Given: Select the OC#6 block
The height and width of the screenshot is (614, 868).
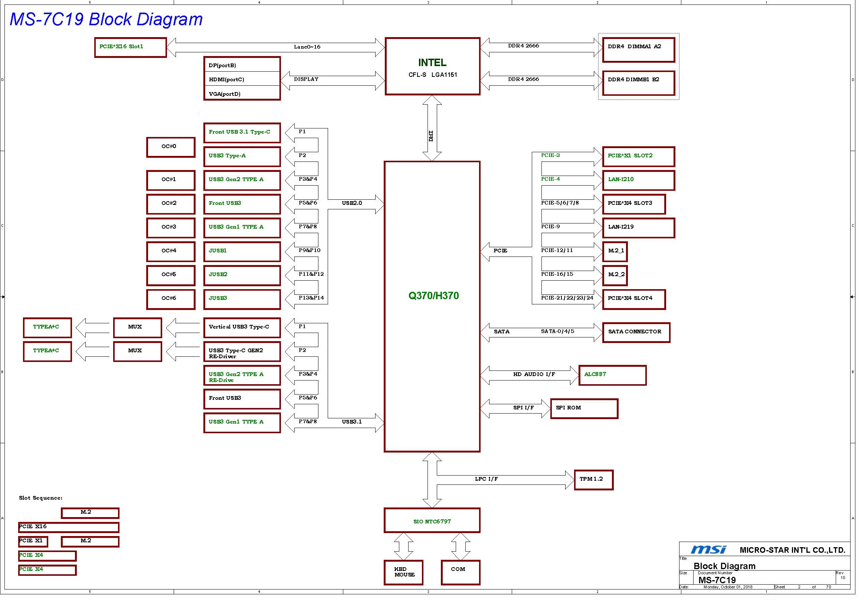Looking at the screenshot, I should click(x=171, y=300).
